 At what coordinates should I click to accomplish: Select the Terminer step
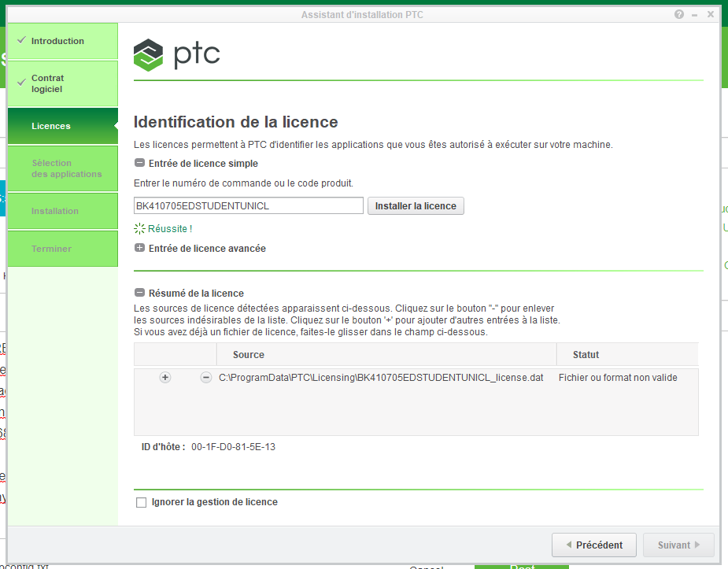pos(63,249)
